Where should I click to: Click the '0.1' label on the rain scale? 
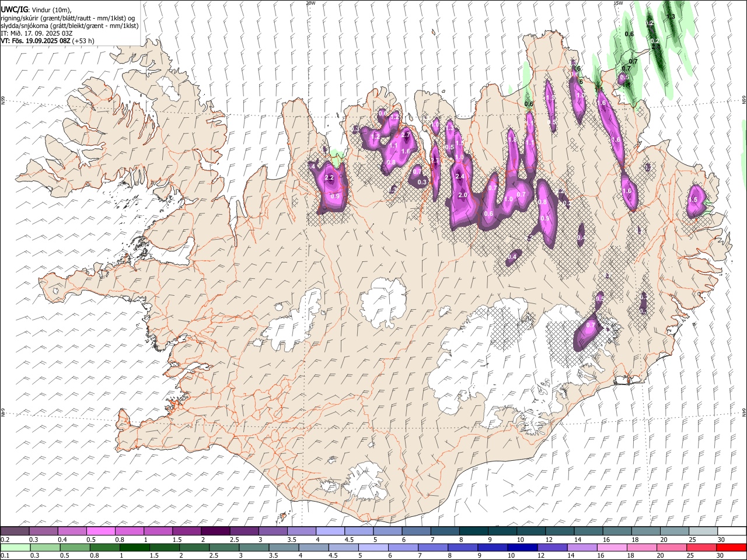[4, 555]
